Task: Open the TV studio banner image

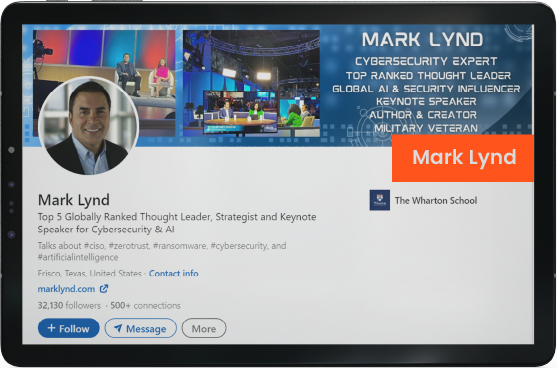Action: point(251,83)
